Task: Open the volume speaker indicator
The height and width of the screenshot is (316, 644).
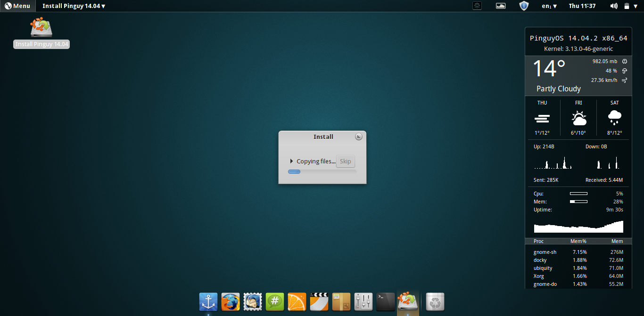Action: 614,6
